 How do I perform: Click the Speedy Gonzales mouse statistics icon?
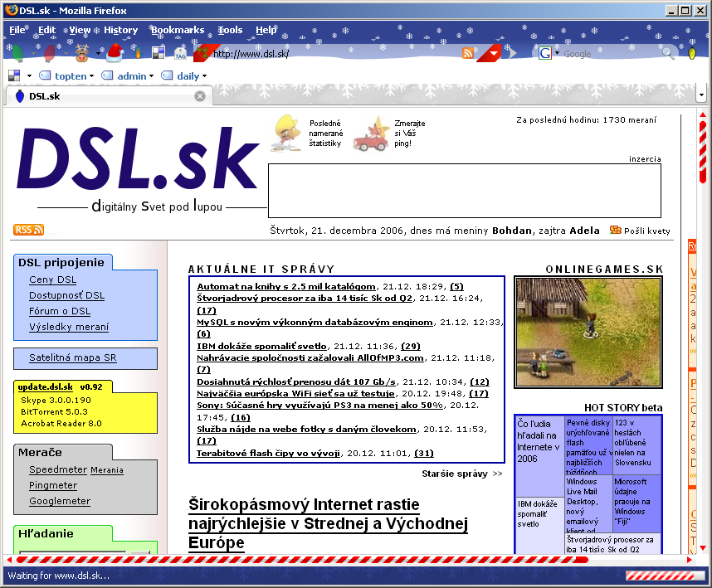point(285,133)
